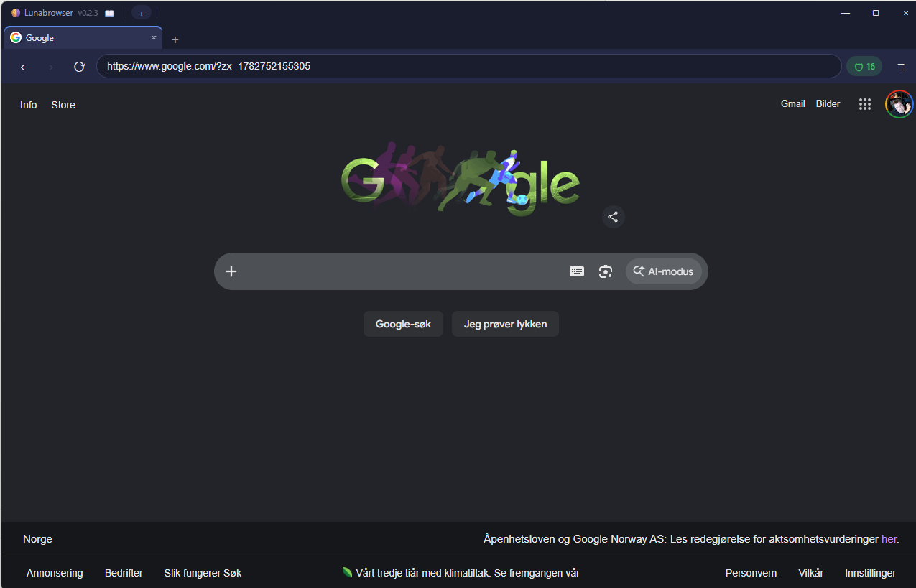
Task: Switch to AI-modus
Action: 664,271
